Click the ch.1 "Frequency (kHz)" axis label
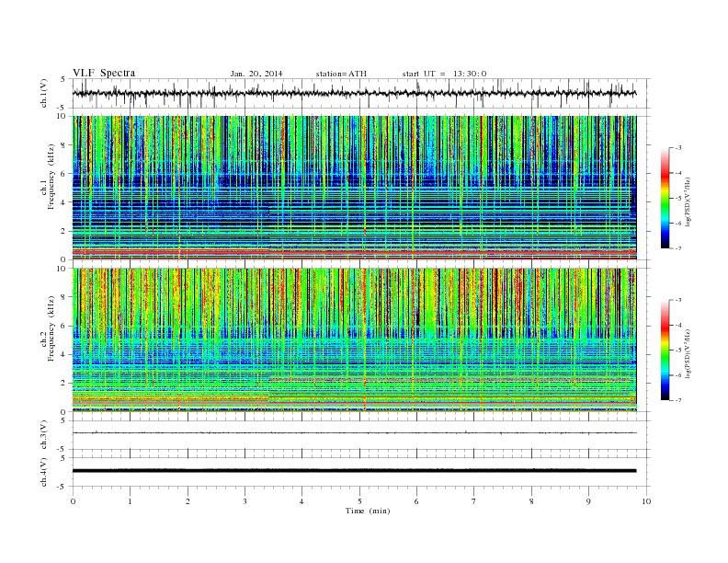 pyautogui.click(x=51, y=177)
